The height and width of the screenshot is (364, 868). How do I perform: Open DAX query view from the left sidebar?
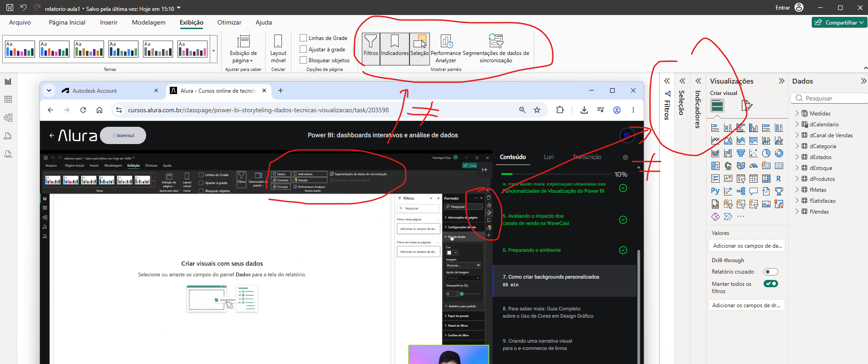[8, 136]
